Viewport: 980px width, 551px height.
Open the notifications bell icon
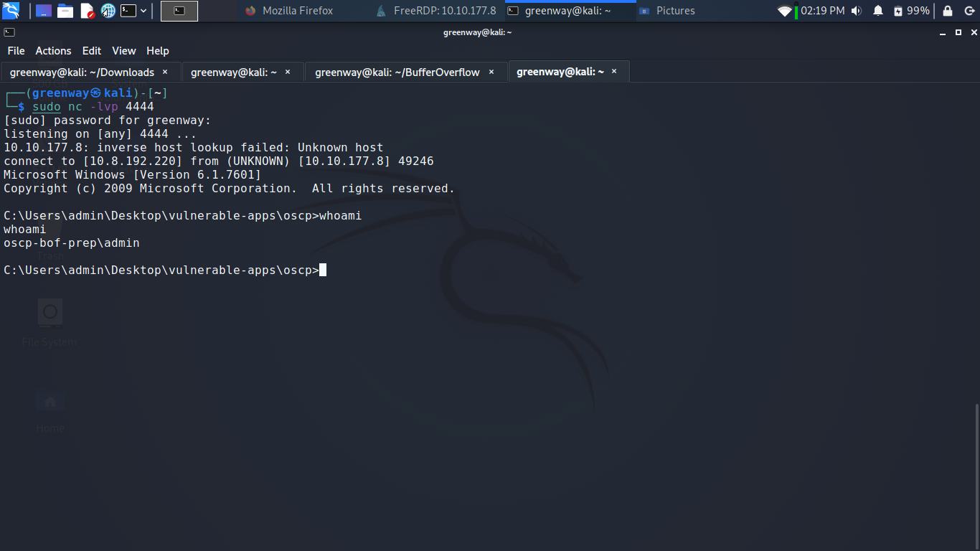(878, 11)
